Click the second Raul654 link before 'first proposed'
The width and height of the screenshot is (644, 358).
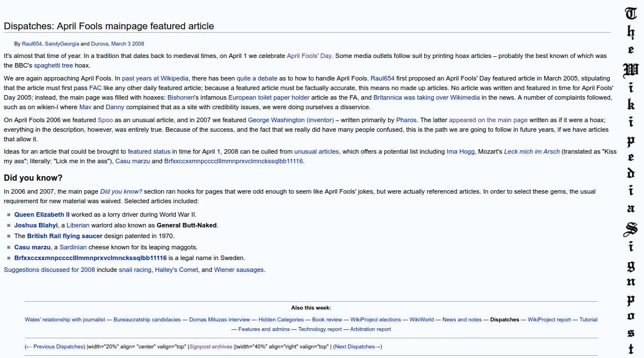pos(383,78)
